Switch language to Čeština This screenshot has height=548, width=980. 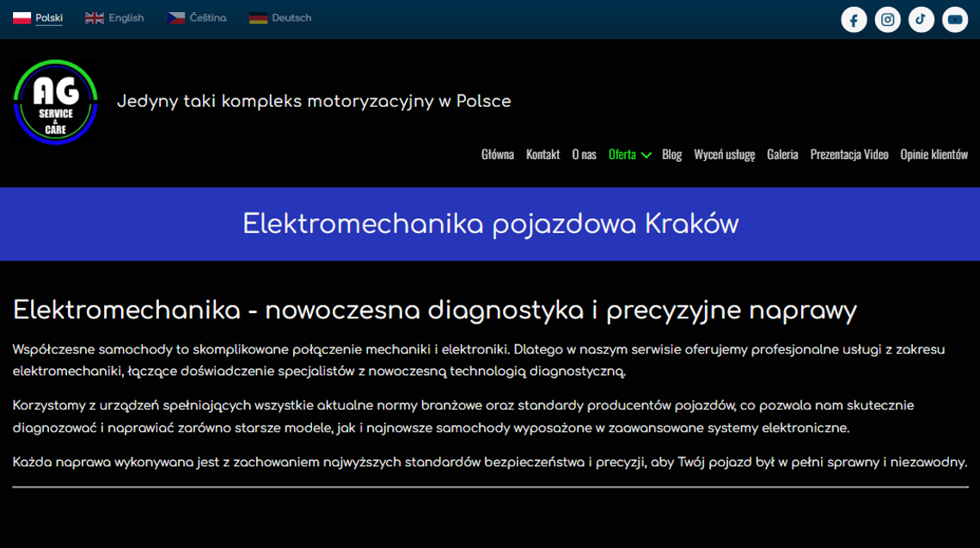pos(208,18)
